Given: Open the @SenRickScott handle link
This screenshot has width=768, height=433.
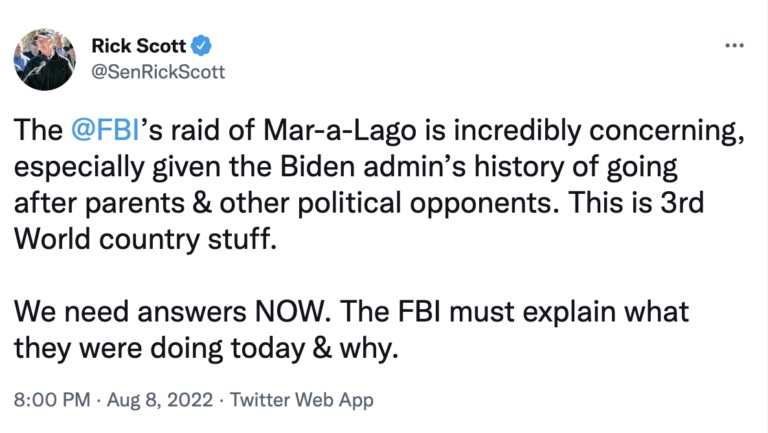Looking at the screenshot, I should coord(158,72).
